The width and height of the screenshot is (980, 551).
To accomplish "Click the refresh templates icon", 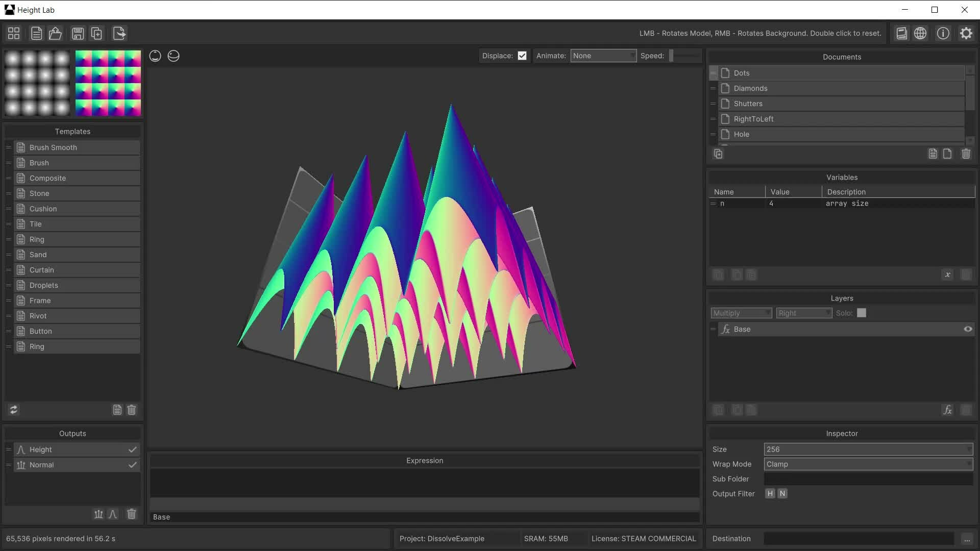I will click(14, 410).
